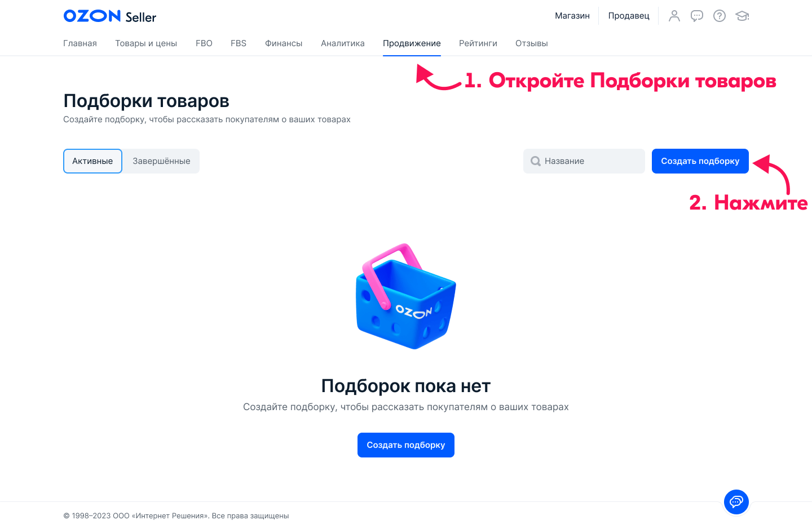Viewport: 812px width, 529px height.
Task: Open the graduation cap training icon
Action: 742,16
